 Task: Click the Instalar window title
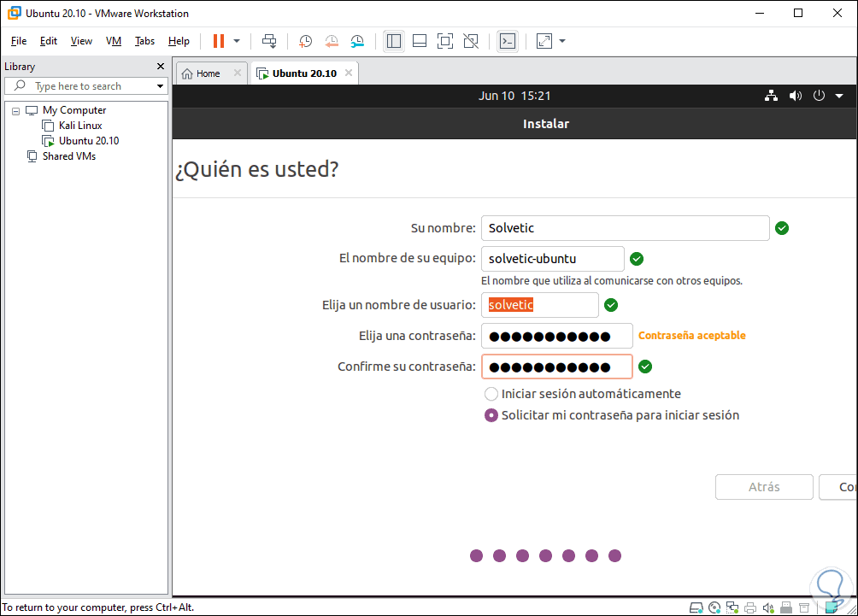coord(545,124)
